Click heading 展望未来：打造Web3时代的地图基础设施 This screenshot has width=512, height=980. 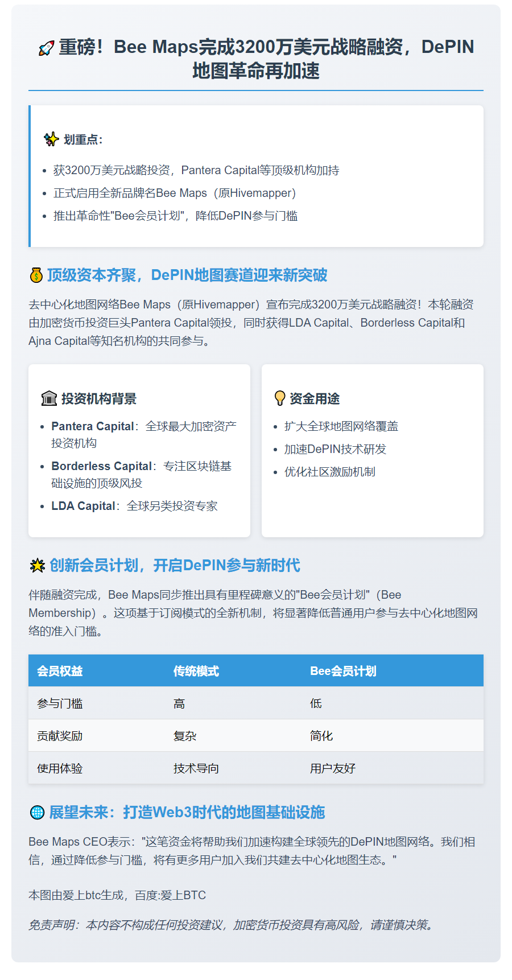coord(187,813)
